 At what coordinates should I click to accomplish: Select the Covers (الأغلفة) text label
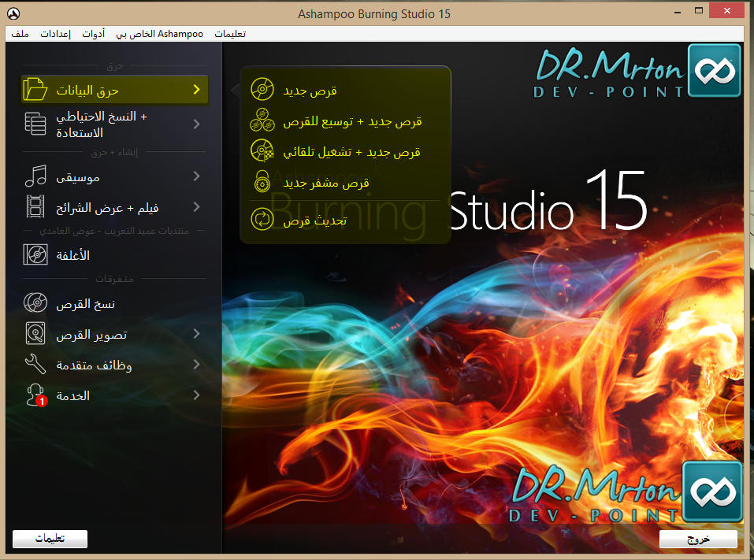(73, 255)
